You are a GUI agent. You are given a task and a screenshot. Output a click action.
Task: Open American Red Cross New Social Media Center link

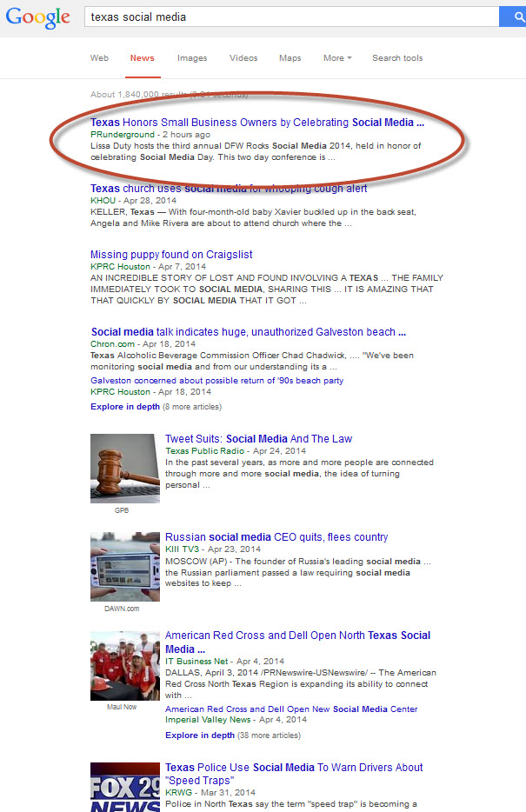coord(291,709)
